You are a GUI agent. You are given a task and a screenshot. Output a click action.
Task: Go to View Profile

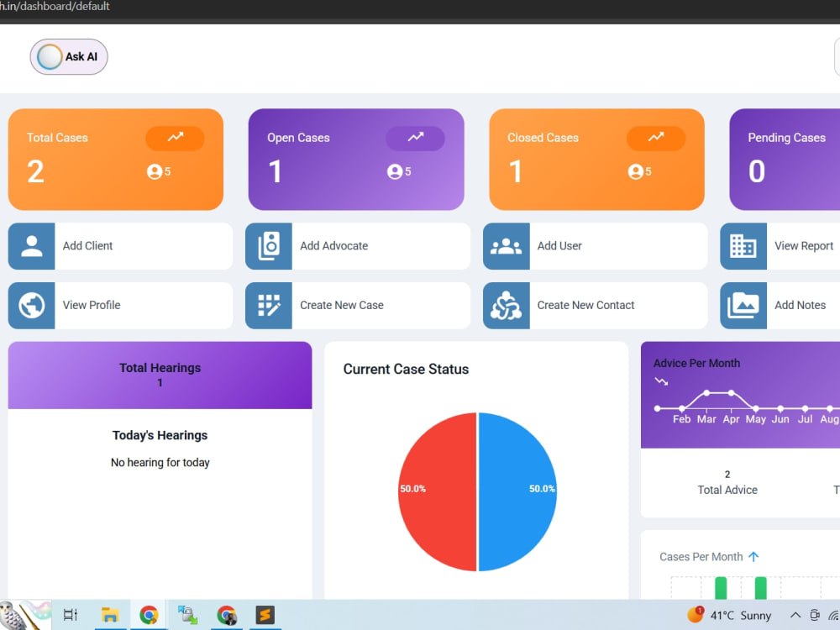[92, 306]
